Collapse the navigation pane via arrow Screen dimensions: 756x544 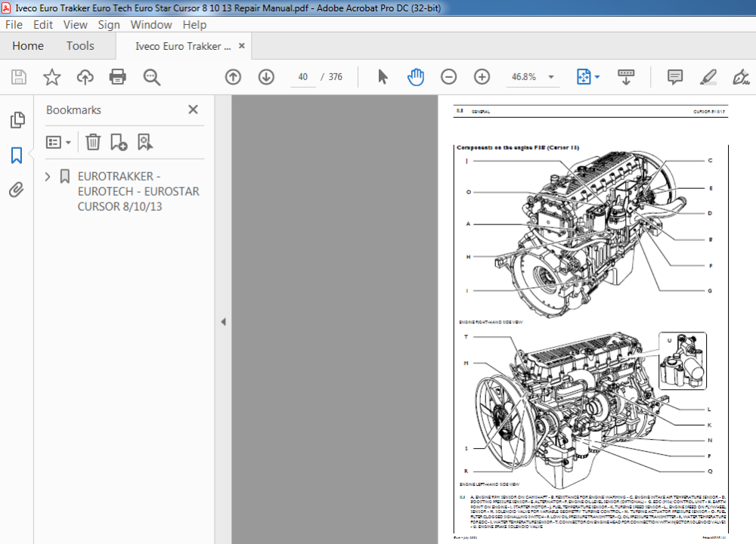pyautogui.click(x=223, y=321)
